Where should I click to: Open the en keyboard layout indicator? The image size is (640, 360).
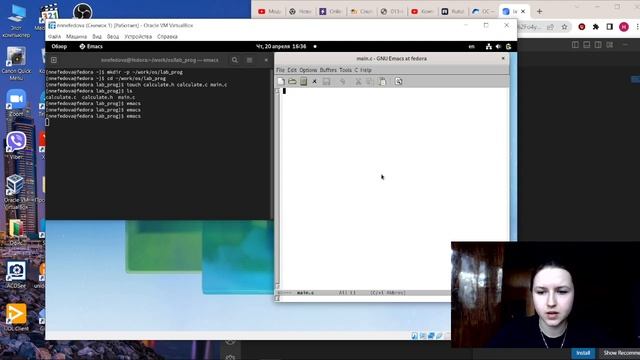[x=471, y=47]
